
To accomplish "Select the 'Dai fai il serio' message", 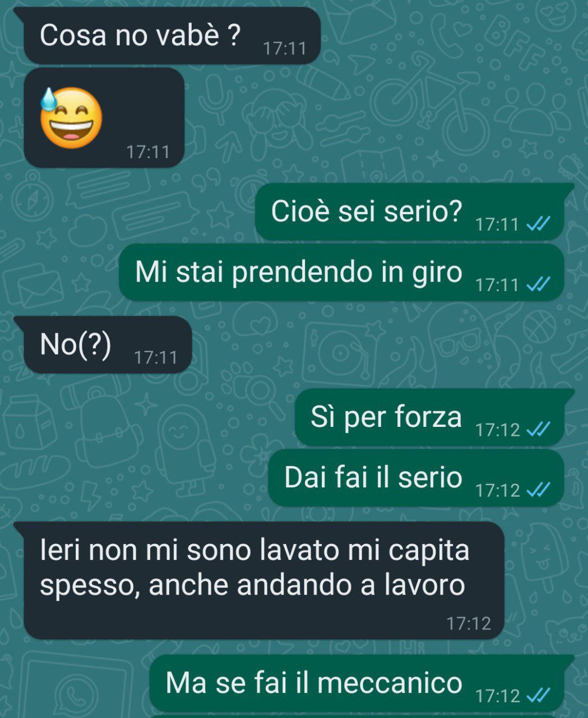I will coord(416,477).
